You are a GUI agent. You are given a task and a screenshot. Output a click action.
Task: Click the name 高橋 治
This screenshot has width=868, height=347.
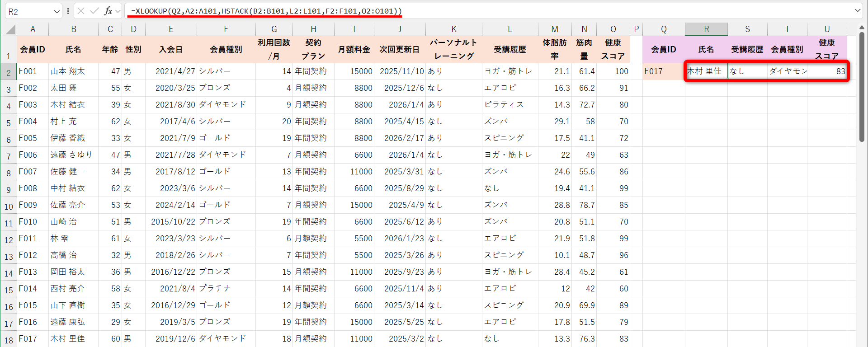coord(63,255)
